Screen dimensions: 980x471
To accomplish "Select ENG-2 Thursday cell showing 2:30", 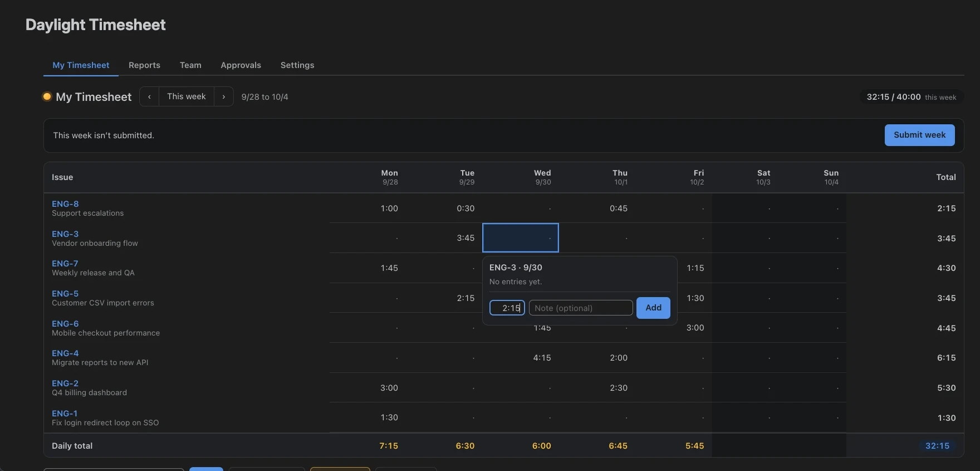I will pos(597,388).
